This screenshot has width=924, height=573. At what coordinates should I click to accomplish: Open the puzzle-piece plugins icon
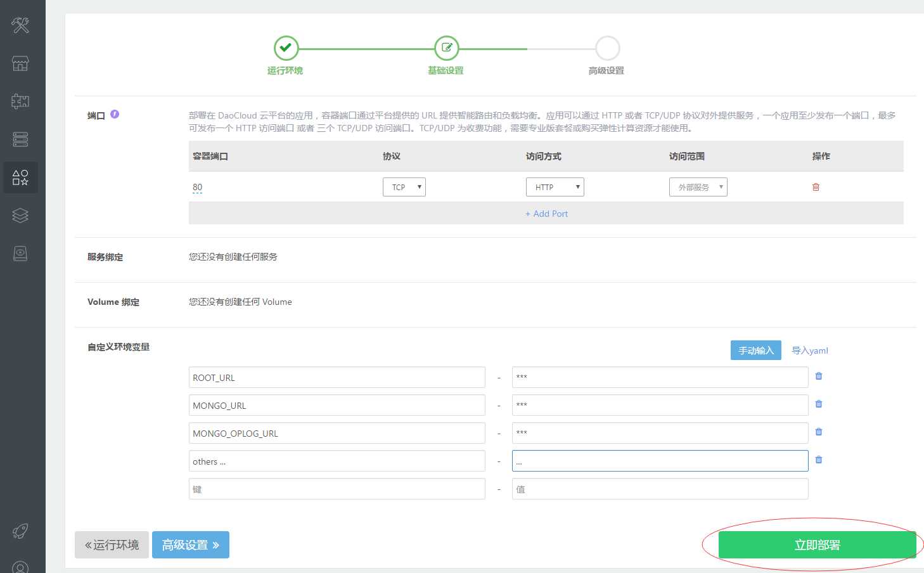pos(20,101)
